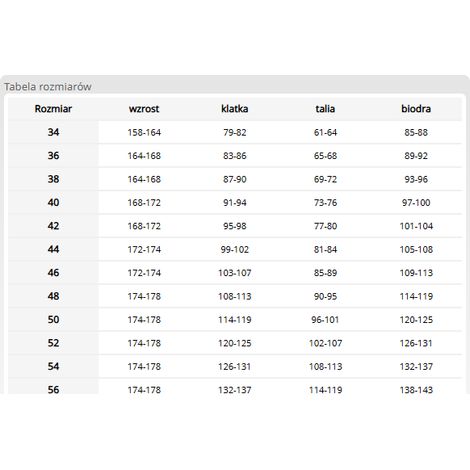Select the size 46 row label

click(x=53, y=273)
